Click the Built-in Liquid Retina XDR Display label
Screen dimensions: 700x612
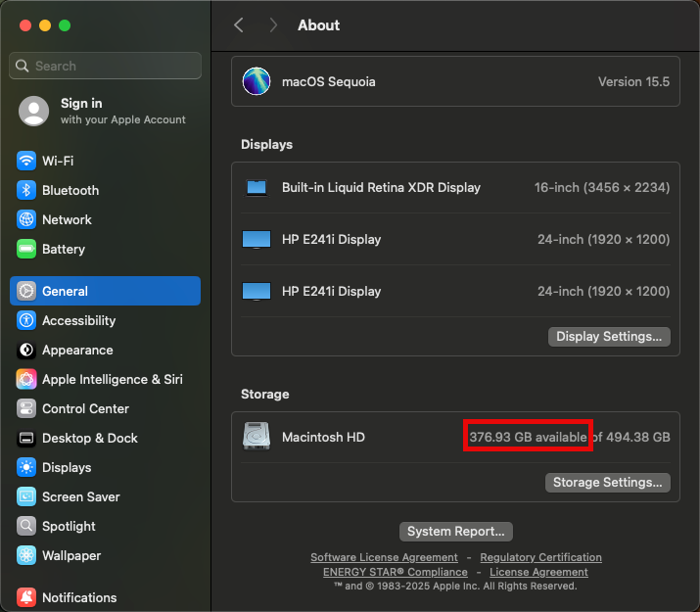[381, 187]
